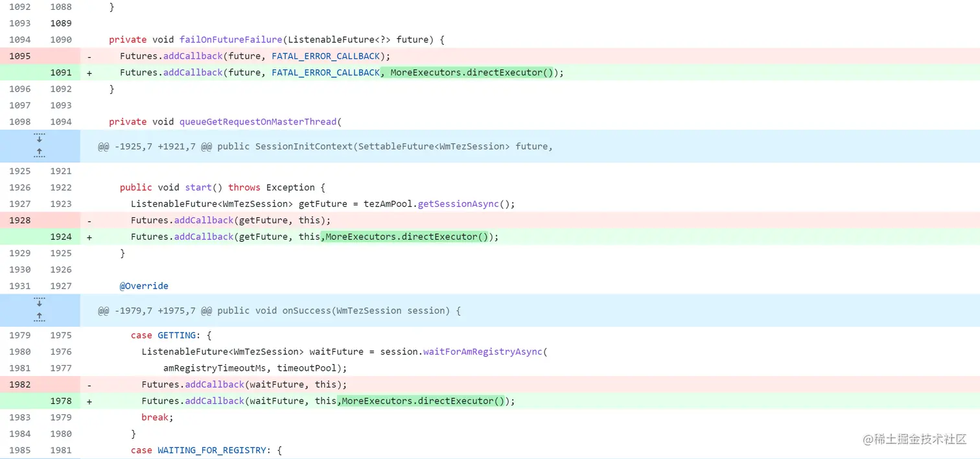The image size is (980, 459).
Task: Click the case WAITING_FOR_REGISTRY: line
Action: [207, 450]
